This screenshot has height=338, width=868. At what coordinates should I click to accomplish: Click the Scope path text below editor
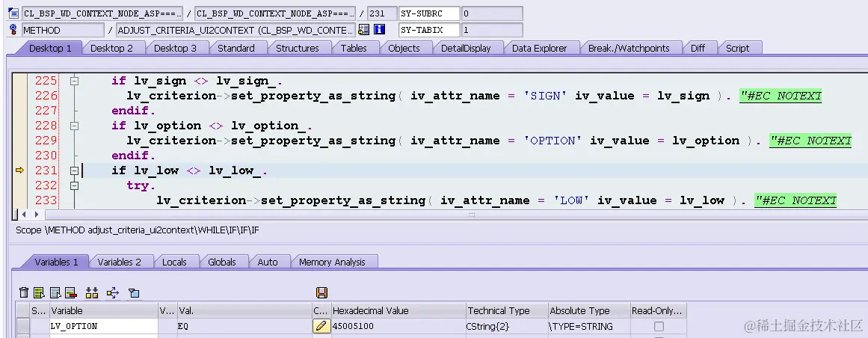click(x=137, y=230)
